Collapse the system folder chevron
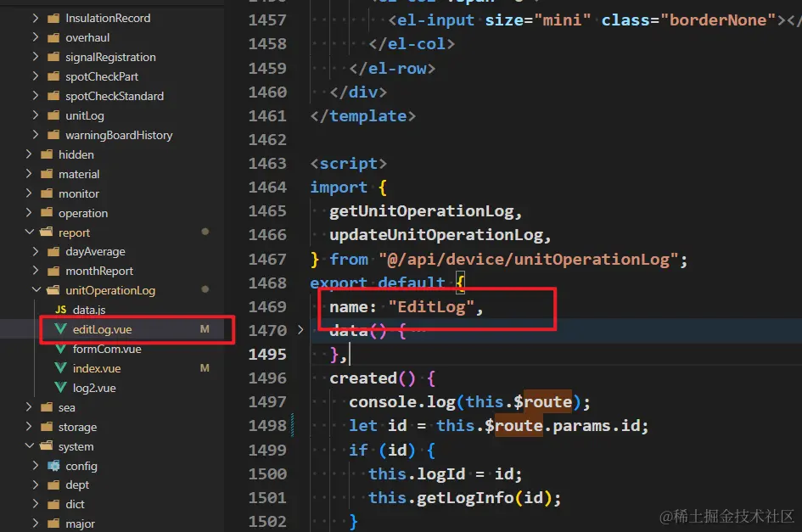802x532 pixels. coord(29,446)
